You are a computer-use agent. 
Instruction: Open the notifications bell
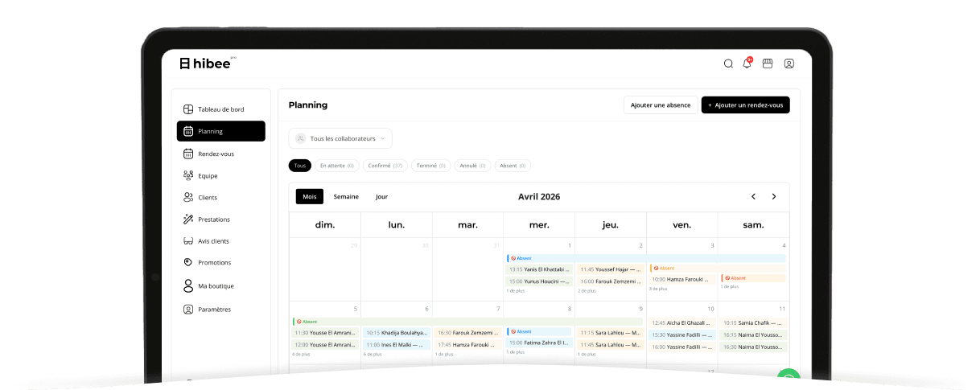tap(747, 64)
